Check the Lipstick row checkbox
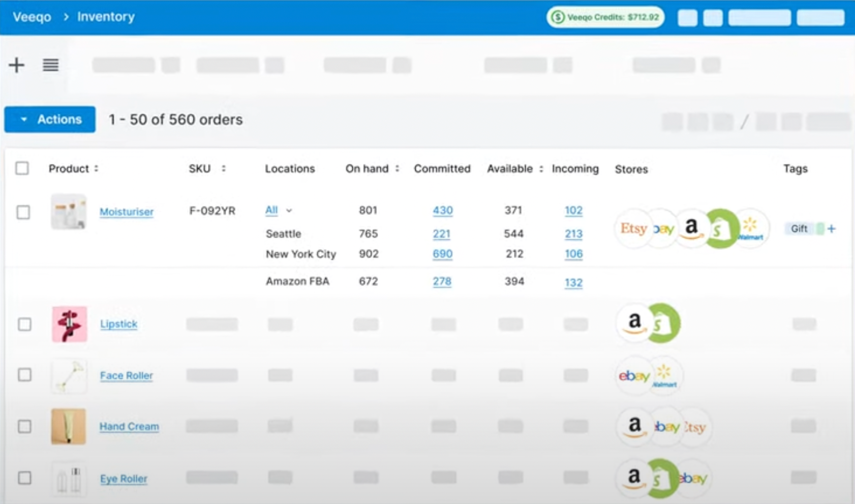Screen dimensions: 855x504 tap(24, 324)
